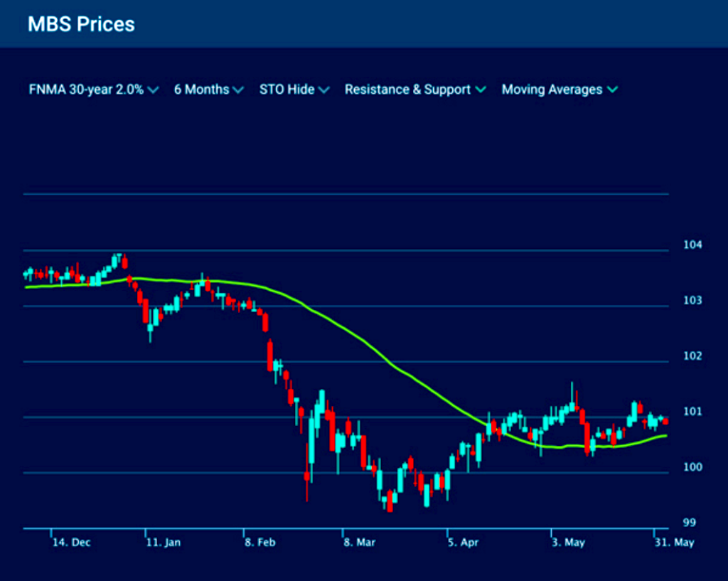Click the 101 price axis label

pos(692,412)
